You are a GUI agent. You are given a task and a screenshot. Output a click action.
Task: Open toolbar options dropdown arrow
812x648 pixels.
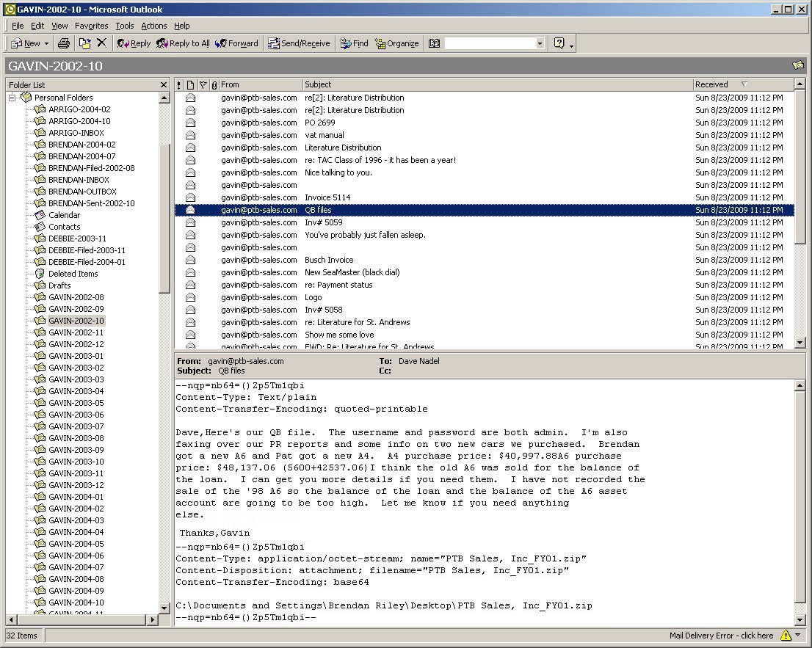[571, 45]
